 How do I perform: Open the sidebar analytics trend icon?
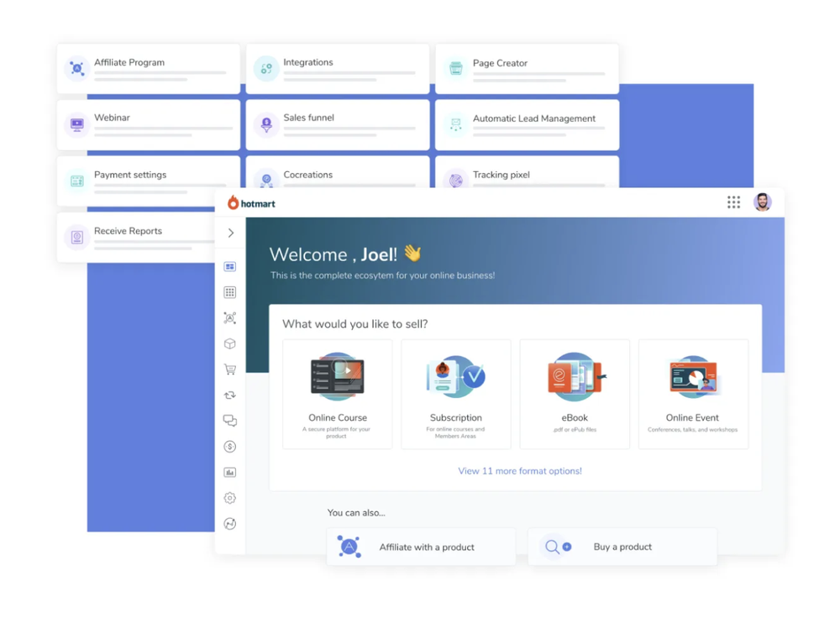point(230,524)
